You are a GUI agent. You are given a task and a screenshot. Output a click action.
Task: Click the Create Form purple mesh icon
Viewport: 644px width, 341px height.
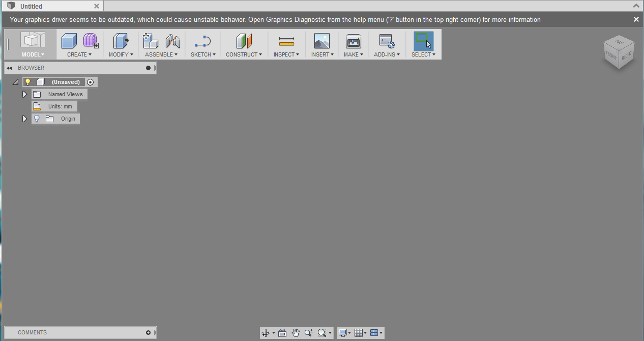coord(91,41)
